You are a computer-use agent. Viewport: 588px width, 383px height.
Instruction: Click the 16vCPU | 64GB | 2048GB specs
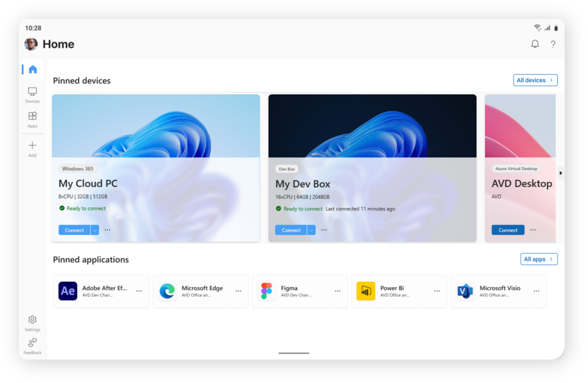point(302,197)
